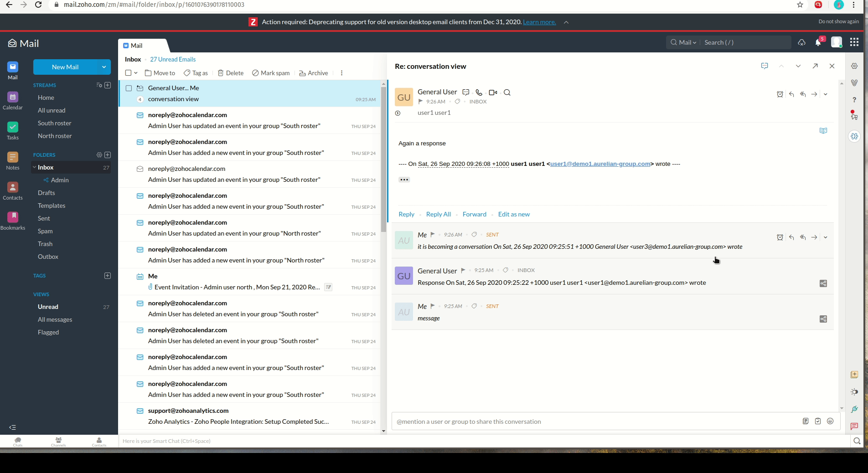Toggle read status of support@zohoanalytics.com email

point(140,411)
